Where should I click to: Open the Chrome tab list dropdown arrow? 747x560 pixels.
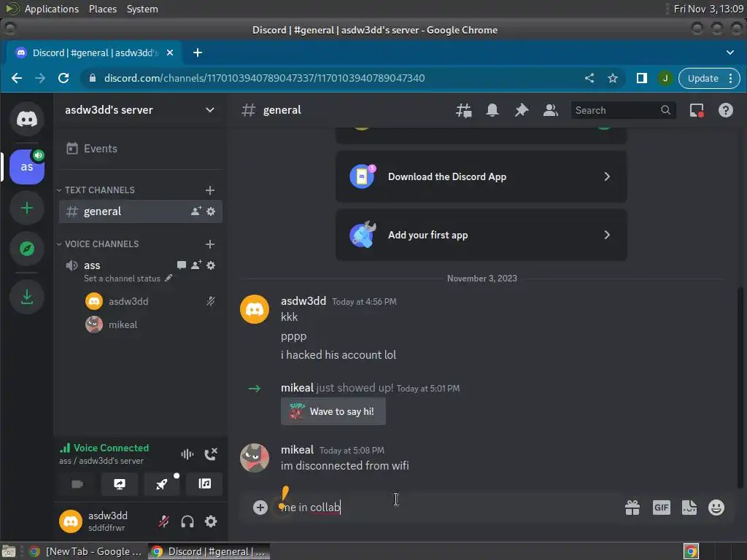click(x=729, y=52)
